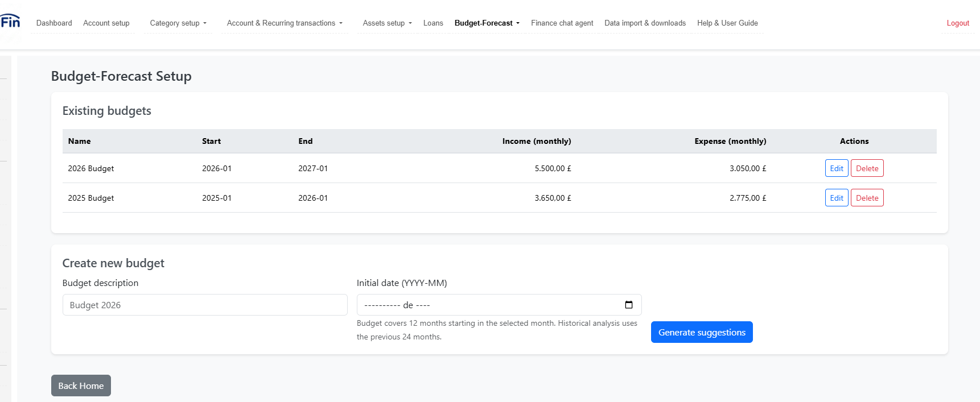Open the calendar picker icon in Initial date
This screenshot has height=402, width=980.
pyautogui.click(x=629, y=305)
